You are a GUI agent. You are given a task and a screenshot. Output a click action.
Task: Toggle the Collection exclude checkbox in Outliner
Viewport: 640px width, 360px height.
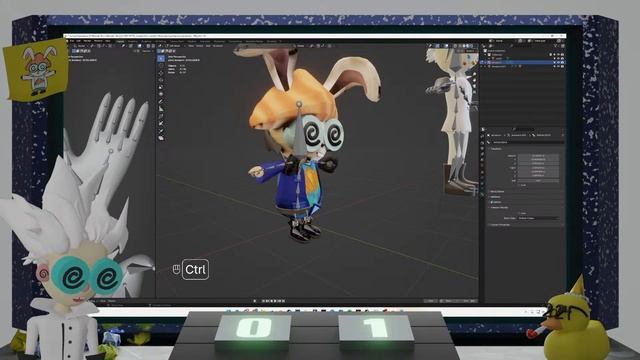[551, 54]
